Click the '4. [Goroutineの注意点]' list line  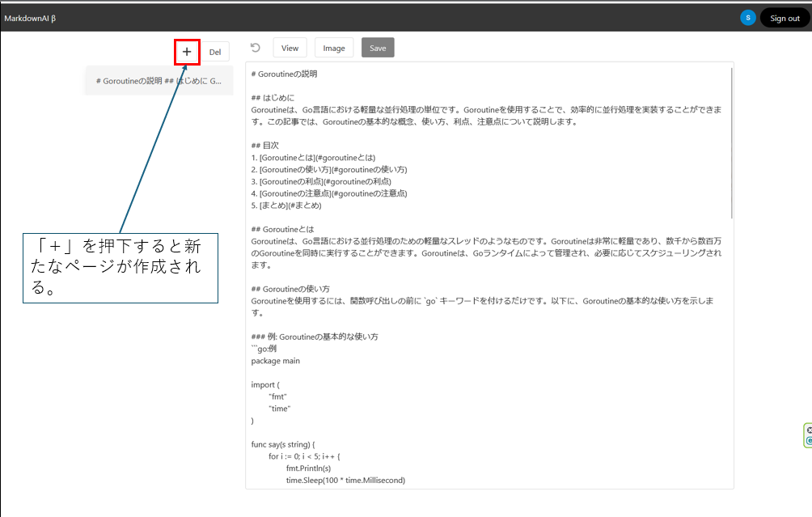pyautogui.click(x=329, y=193)
